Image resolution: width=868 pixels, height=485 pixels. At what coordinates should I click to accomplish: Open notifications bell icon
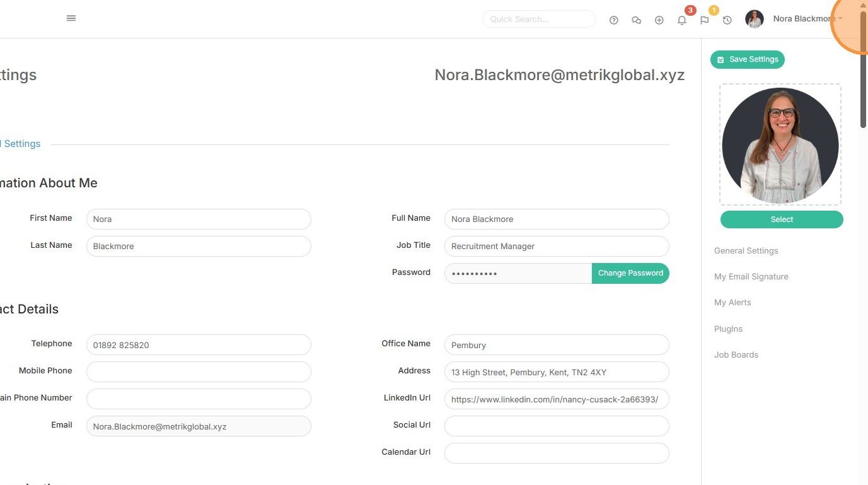681,20
